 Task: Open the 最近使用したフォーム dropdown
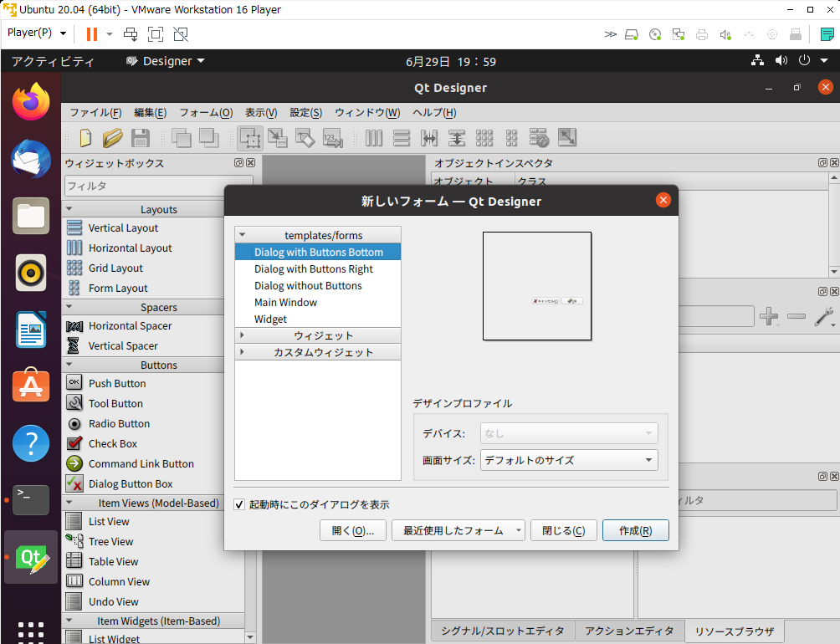tap(458, 530)
